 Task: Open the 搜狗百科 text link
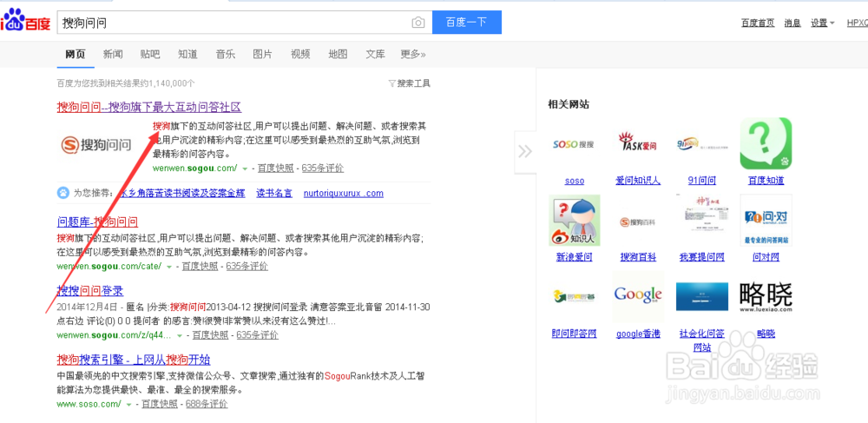[x=638, y=257]
